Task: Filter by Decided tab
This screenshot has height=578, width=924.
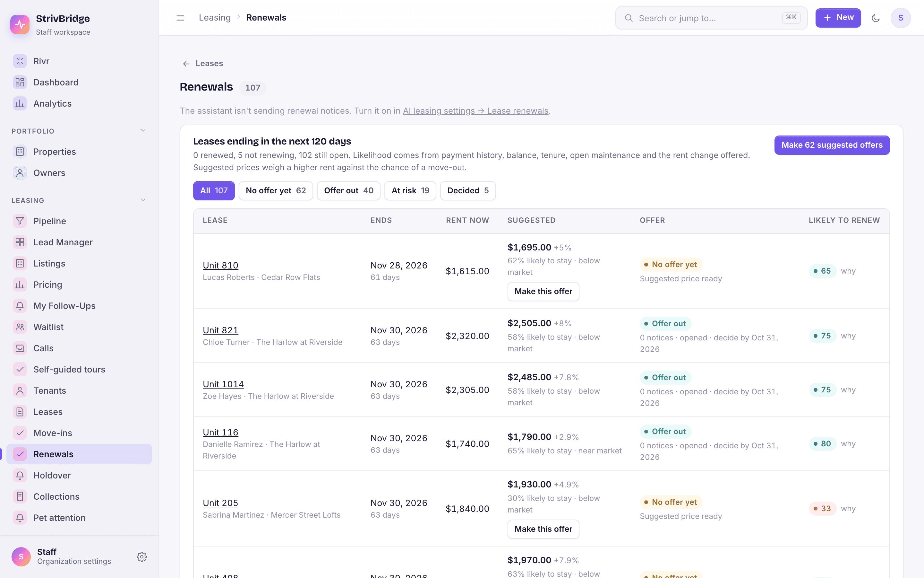Action: coord(468,190)
